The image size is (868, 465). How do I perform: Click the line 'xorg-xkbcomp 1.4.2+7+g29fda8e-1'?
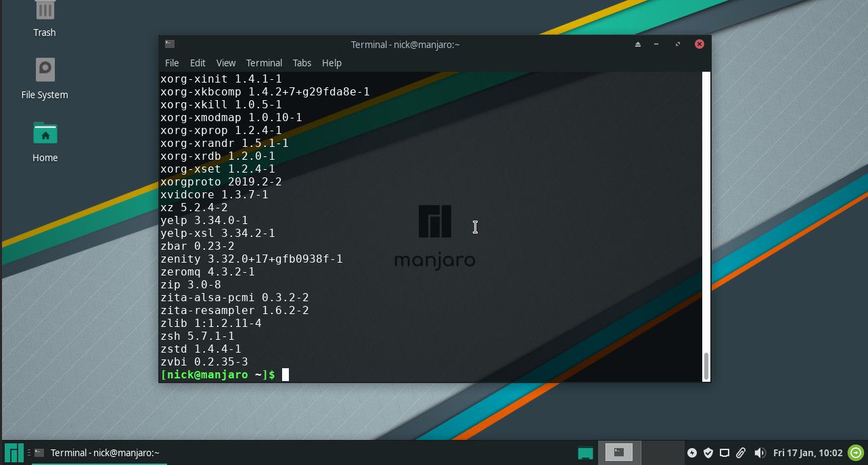click(x=265, y=92)
